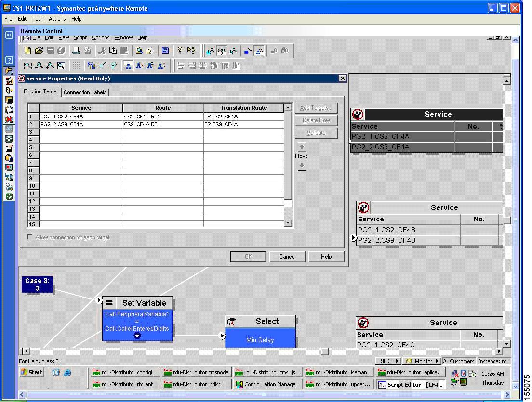Click the Copy toolbar icon
The width and height of the screenshot is (532, 402).
[x=113, y=51]
